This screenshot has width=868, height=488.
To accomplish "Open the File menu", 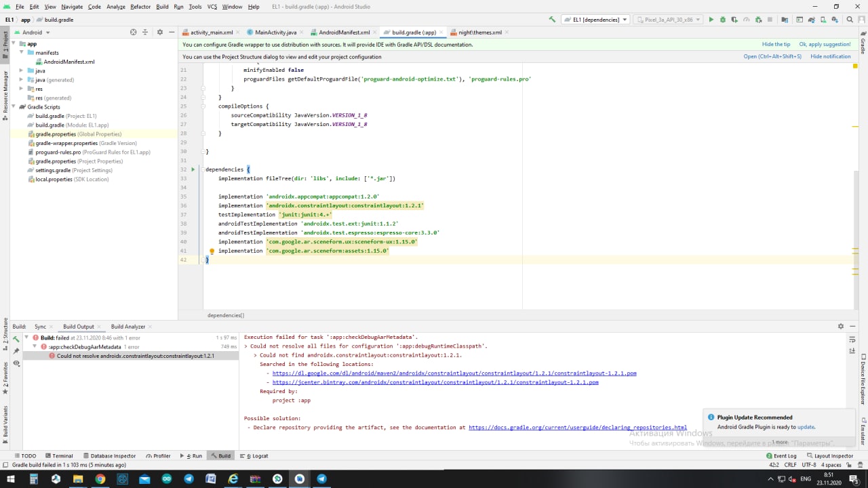I will coord(20,6).
